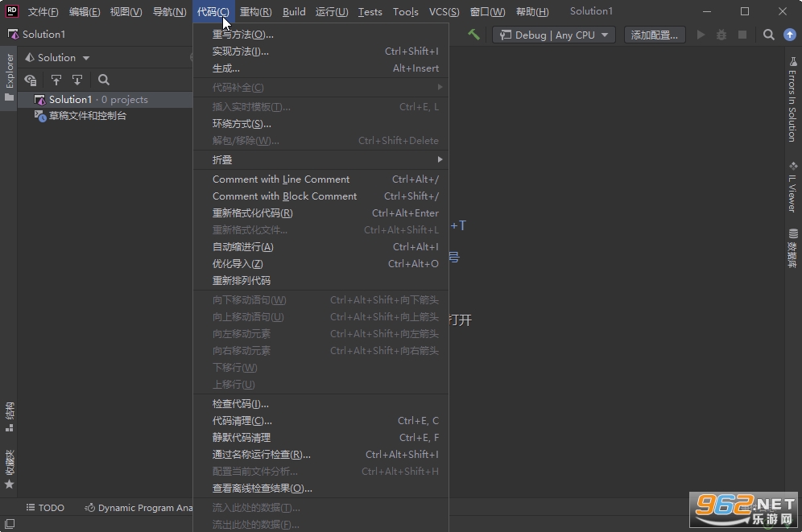Open the 运行(U) menu
This screenshot has width=802, height=532.
click(332, 12)
